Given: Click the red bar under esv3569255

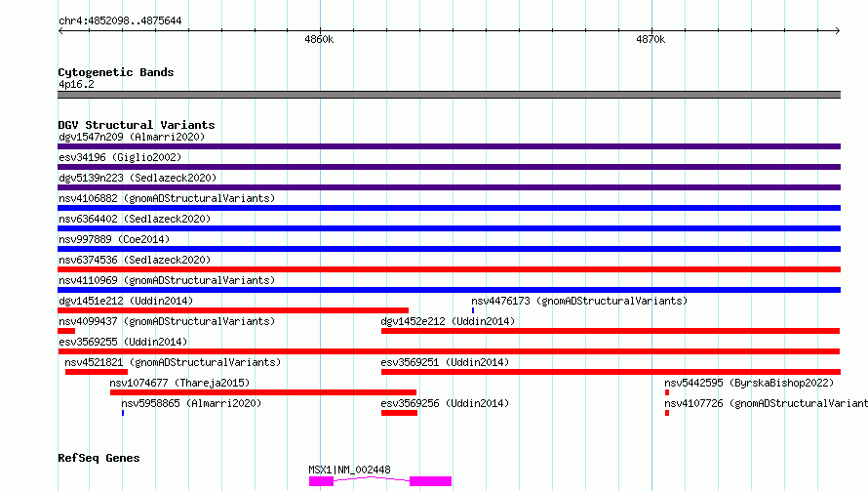Looking at the screenshot, I should pos(449,351).
